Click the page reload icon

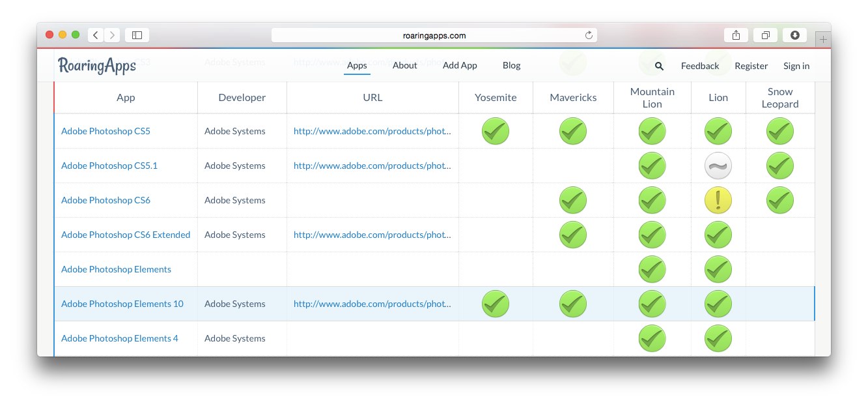[x=589, y=36]
